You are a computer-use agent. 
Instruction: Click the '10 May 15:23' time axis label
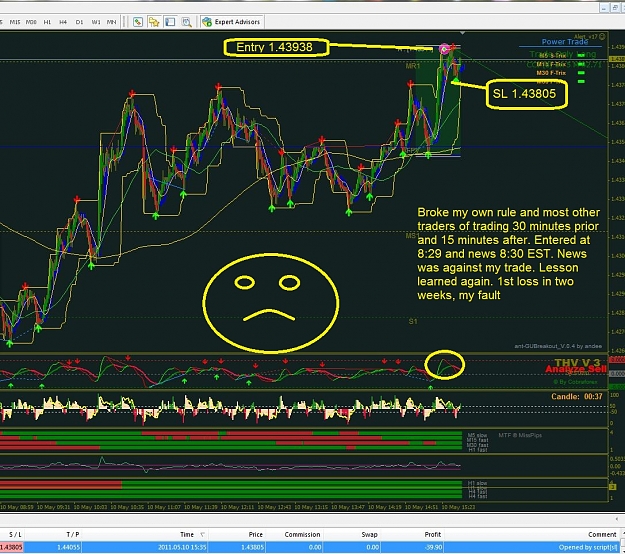coord(458,507)
